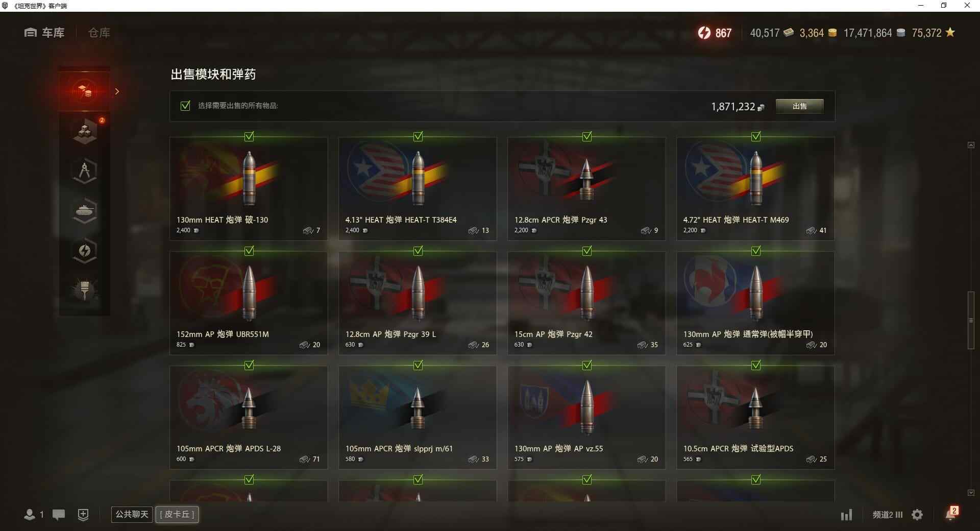The image size is (980, 531).
Task: Uncheck the 130mm HEAT 破-130 shell
Action: pos(249,136)
